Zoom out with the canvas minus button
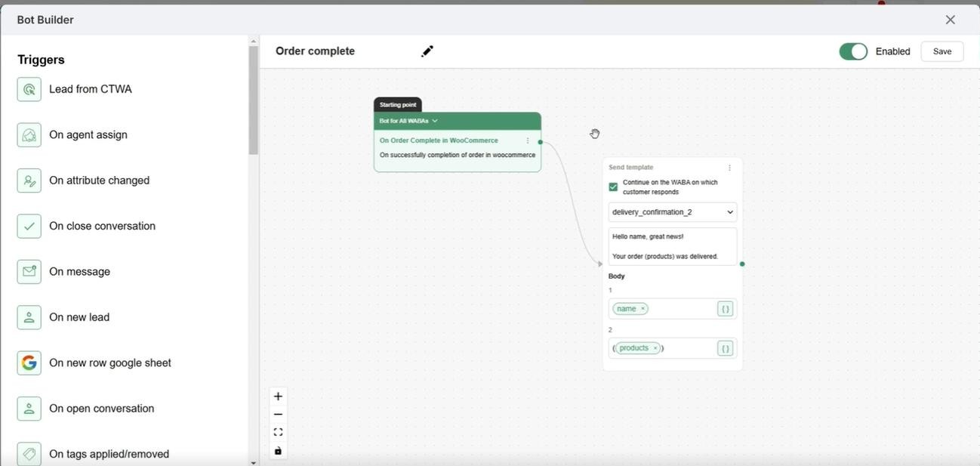The height and width of the screenshot is (466, 980). [278, 415]
